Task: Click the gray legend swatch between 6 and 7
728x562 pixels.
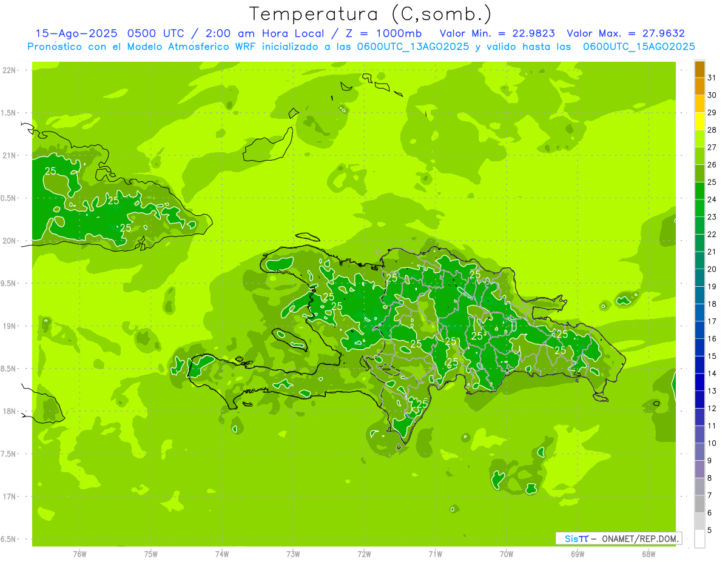Action: (699, 504)
